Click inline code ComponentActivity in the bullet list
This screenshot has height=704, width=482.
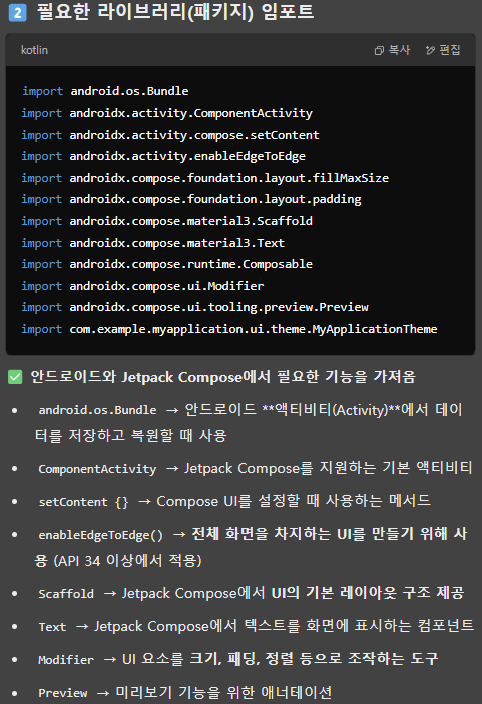pyautogui.click(x=97, y=469)
